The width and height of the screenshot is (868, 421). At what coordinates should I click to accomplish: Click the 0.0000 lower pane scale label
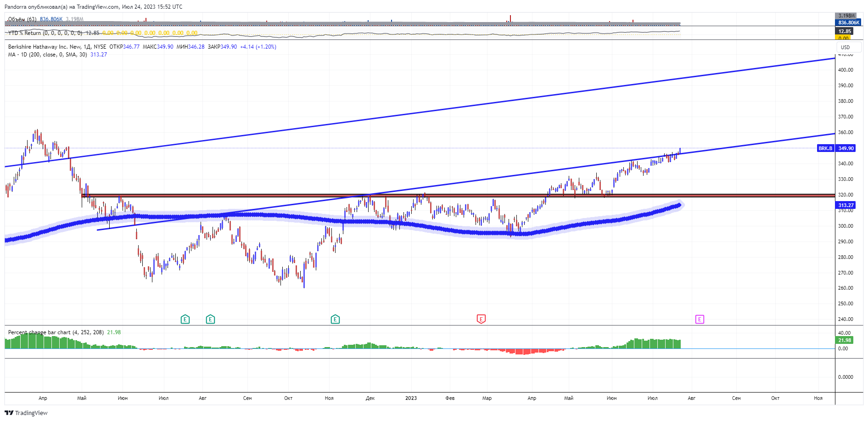point(846,377)
